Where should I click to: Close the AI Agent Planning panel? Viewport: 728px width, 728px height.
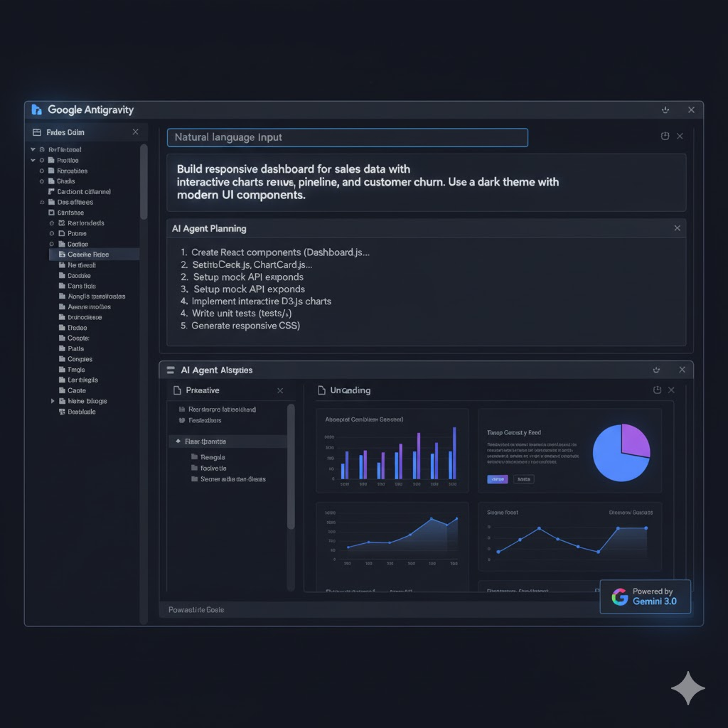click(677, 228)
